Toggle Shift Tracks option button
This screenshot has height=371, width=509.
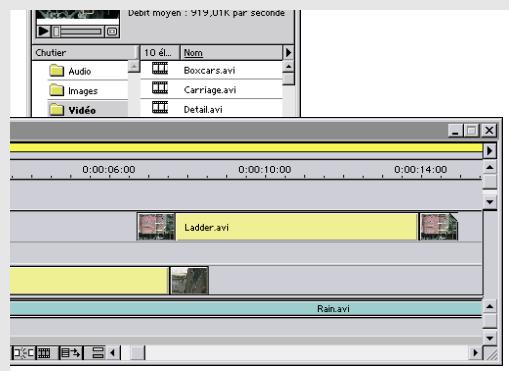click(71, 352)
